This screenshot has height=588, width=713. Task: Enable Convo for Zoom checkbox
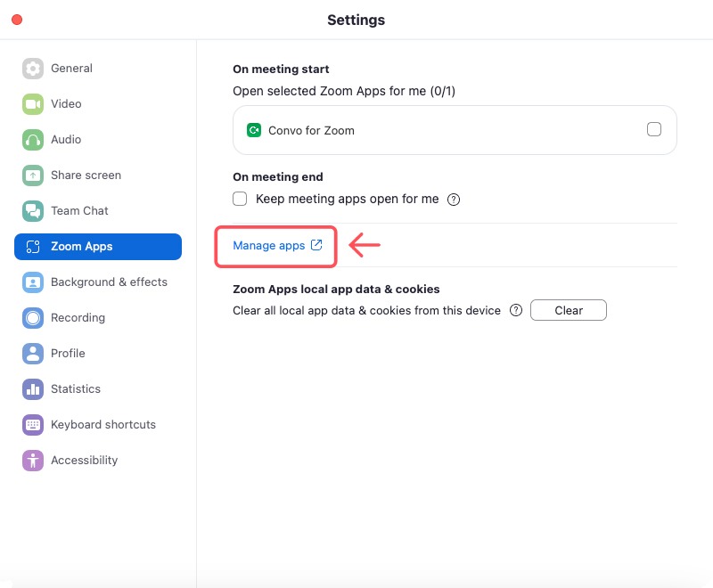pos(654,129)
